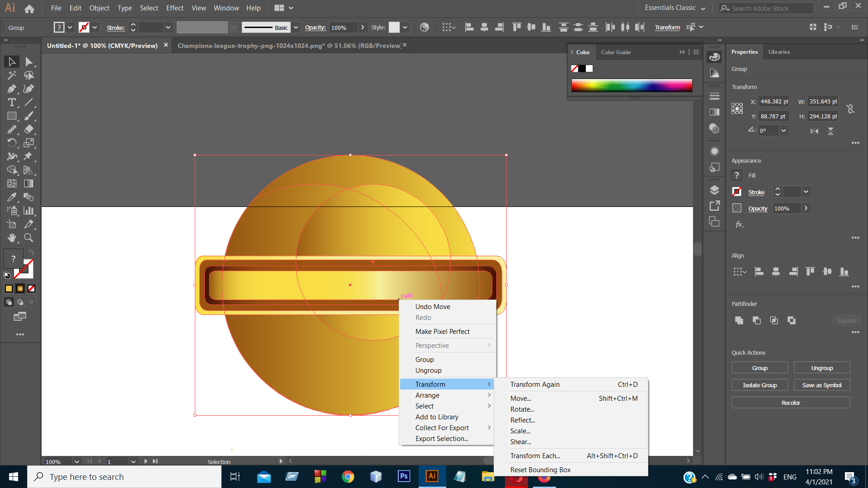This screenshot has width=868, height=488.
Task: Click the Width value field
Action: (x=823, y=102)
